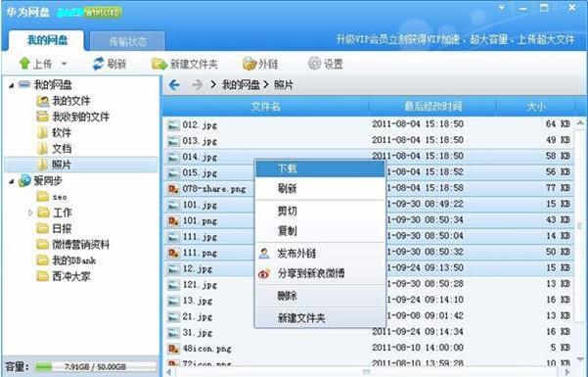Switch to the 我的网盘 tab
The height and width of the screenshot is (377, 588).
pos(47,40)
